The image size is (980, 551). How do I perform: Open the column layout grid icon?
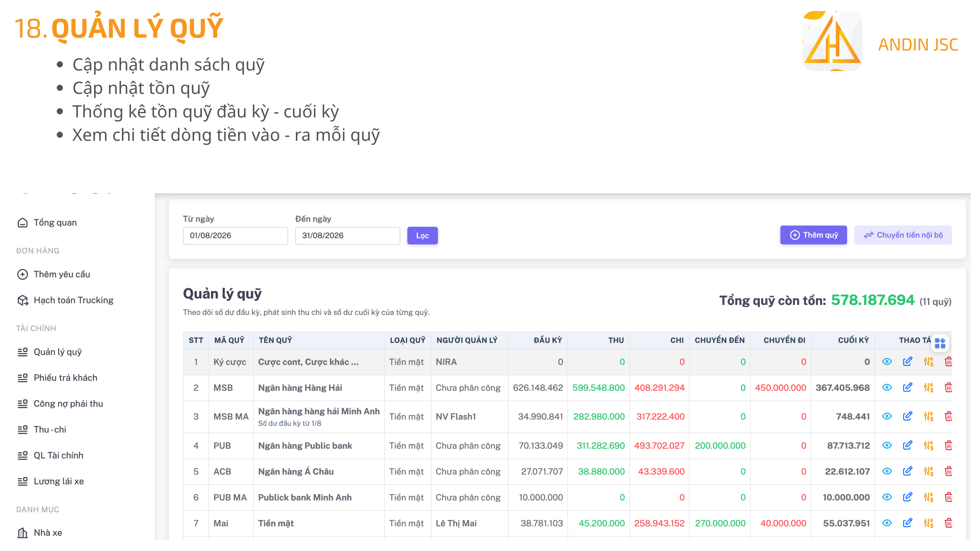click(940, 343)
